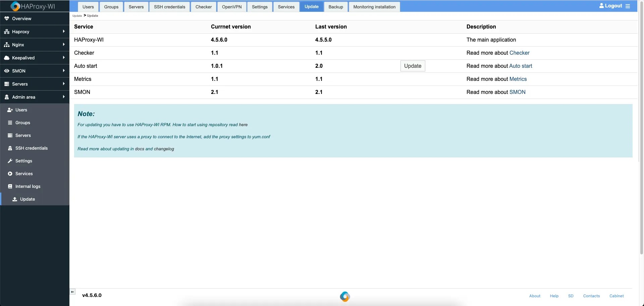Open the Backup tab
Image resolution: width=644 pixels, height=306 pixels.
pos(336,7)
